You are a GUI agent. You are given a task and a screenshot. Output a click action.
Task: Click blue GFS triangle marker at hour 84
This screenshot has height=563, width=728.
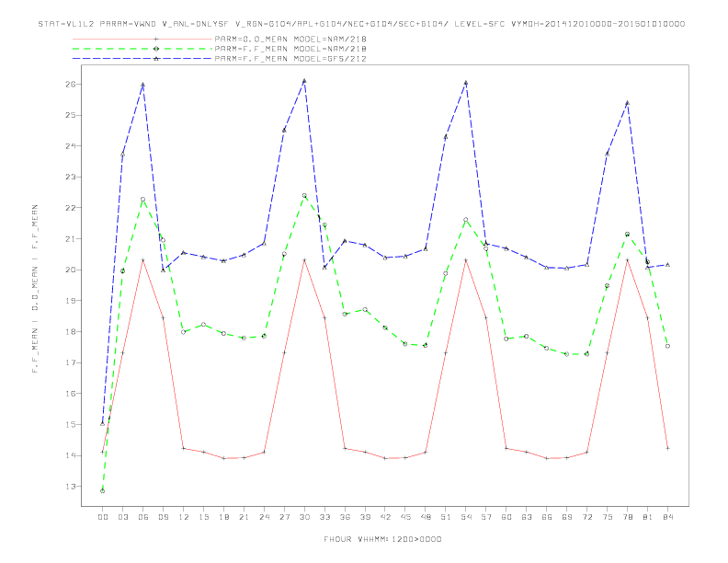coord(667,265)
